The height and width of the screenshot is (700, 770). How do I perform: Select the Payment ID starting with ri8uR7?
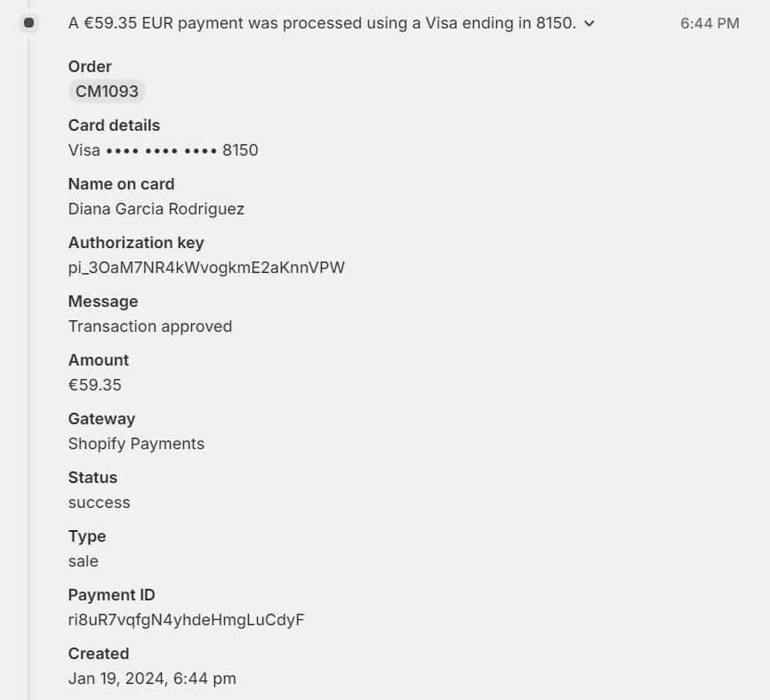[186, 620]
